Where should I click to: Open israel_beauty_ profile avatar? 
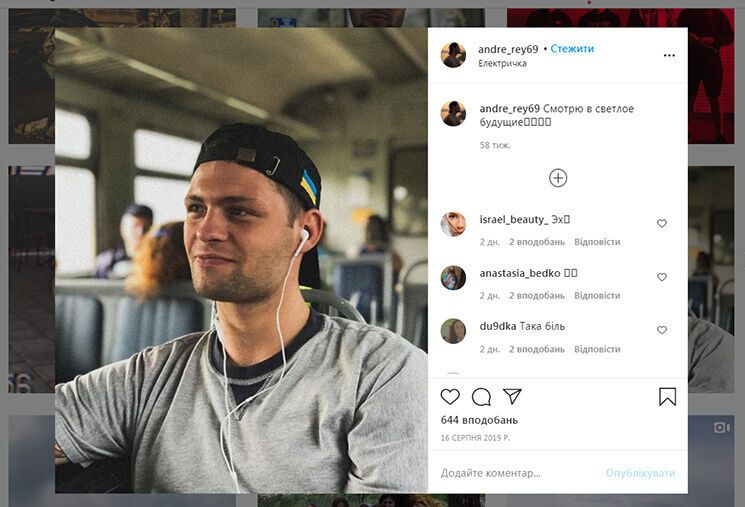point(453,224)
